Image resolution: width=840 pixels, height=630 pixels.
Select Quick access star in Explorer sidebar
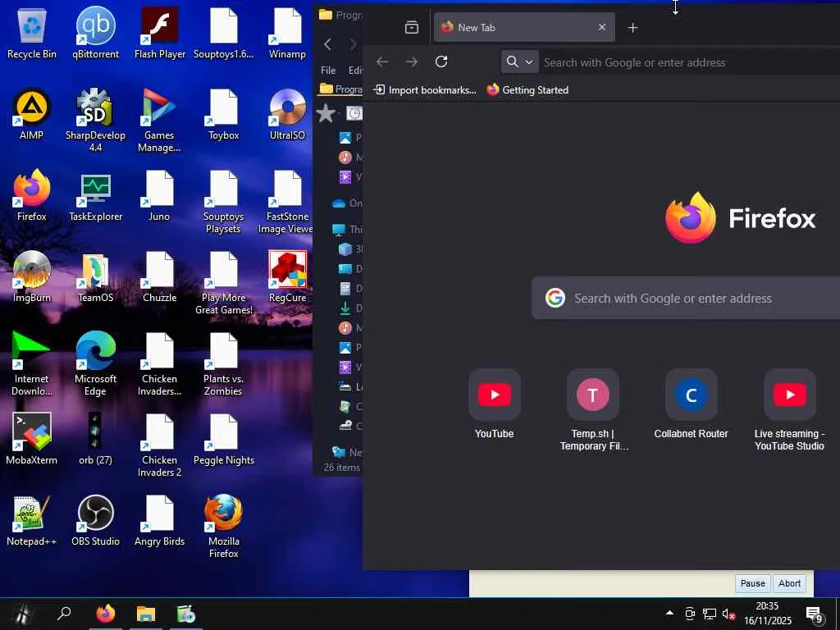pos(326,113)
